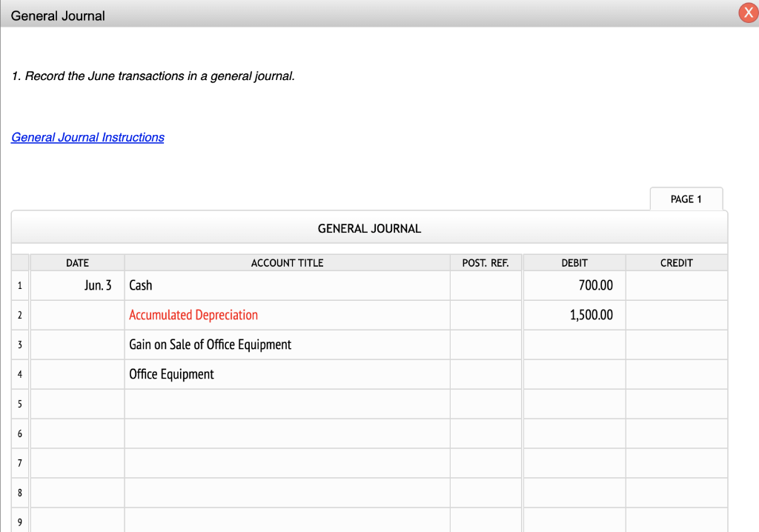Click the empty account title on row 5
This screenshot has width=759, height=532.
(x=287, y=404)
